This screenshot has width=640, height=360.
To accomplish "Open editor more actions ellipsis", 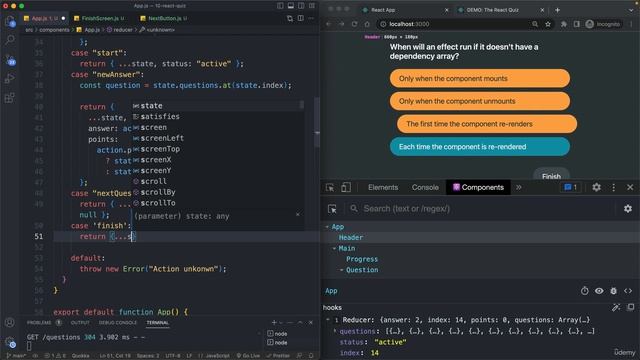I will pyautogui.click(x=311, y=18).
